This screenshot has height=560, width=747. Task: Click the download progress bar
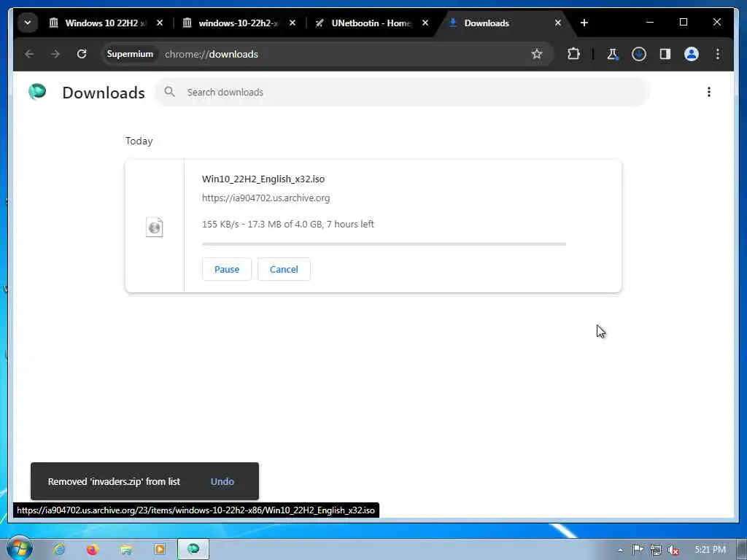384,244
